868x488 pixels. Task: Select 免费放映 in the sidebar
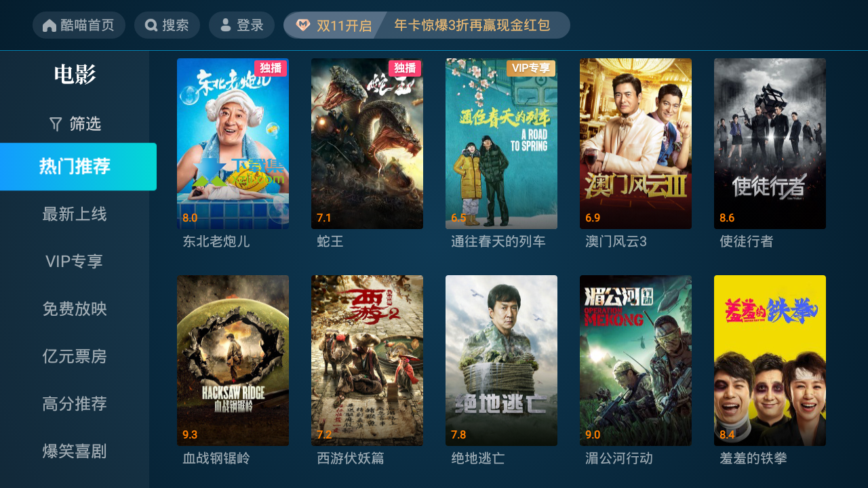click(x=75, y=309)
